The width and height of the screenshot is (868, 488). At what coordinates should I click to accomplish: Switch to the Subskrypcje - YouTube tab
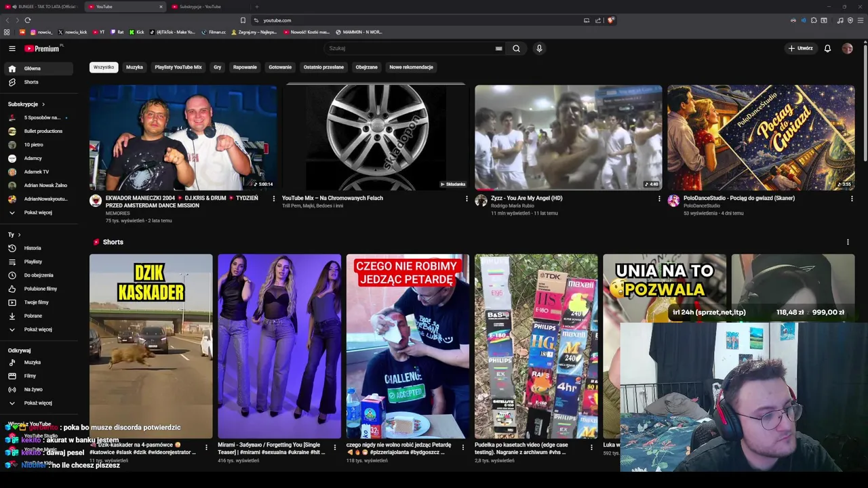pyautogui.click(x=207, y=7)
